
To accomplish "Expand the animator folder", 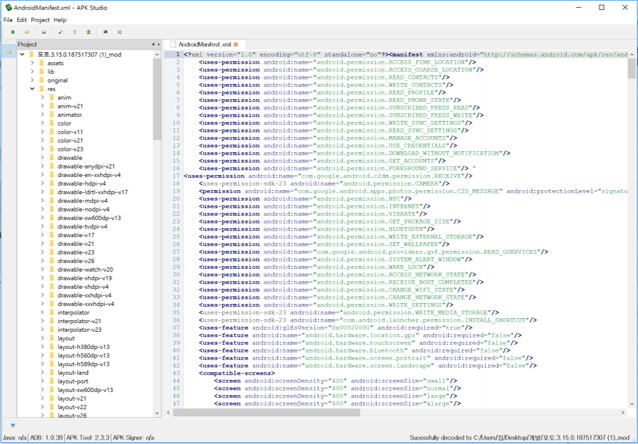I will point(42,114).
